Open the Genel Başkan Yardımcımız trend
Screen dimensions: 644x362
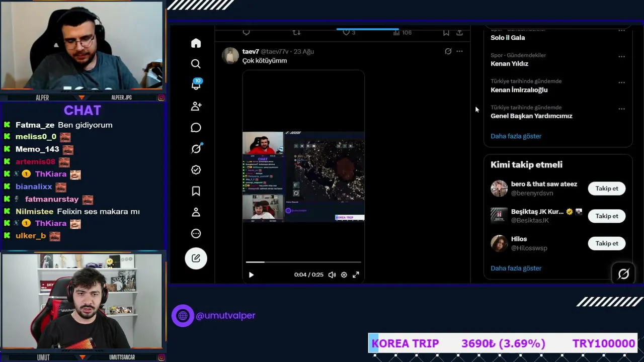pyautogui.click(x=531, y=116)
